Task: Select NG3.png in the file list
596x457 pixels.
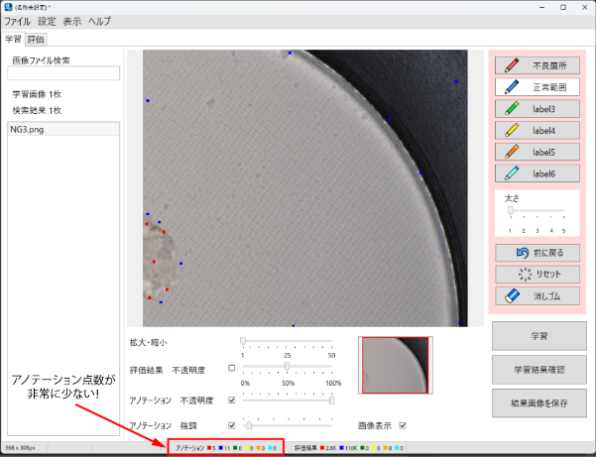Action: point(63,129)
